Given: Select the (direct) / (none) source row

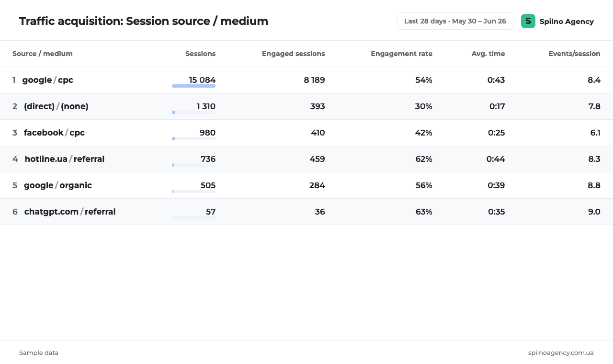Looking at the screenshot, I should tap(306, 106).
